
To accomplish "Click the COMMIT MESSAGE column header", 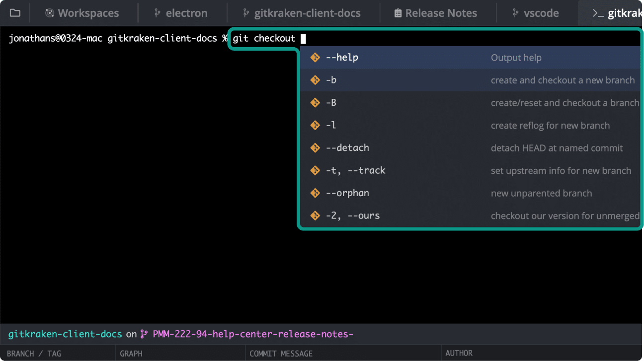I will [281, 354].
